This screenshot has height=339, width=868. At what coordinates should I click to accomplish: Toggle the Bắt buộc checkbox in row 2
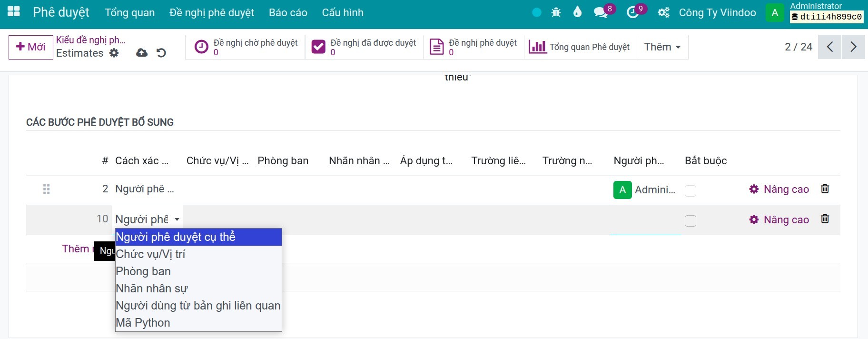pos(690,190)
